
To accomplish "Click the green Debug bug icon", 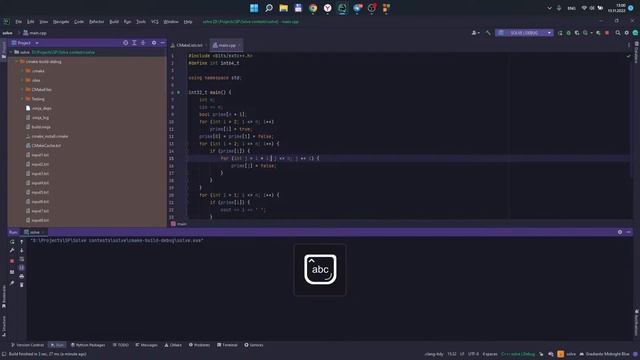I will (x=569, y=33).
